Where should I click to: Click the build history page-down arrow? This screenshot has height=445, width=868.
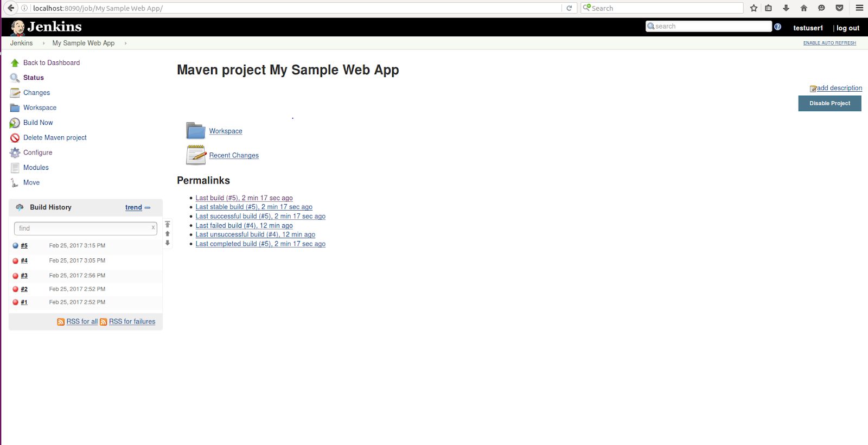coord(168,243)
